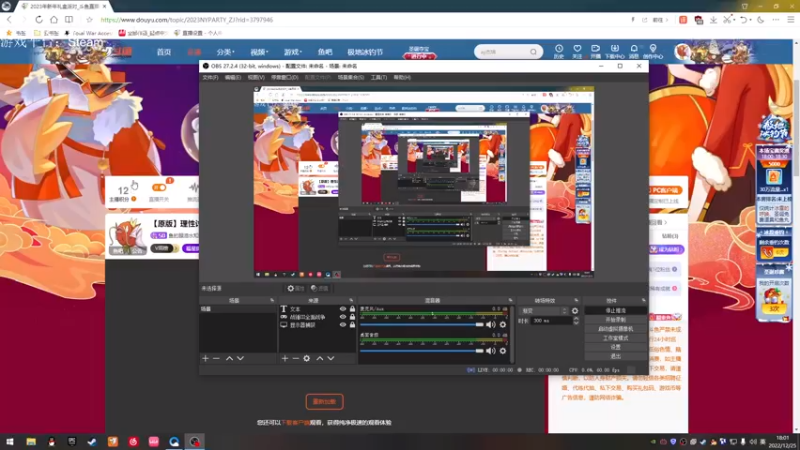Open OBS Settings button in Controls
Viewport: 800px width, 450px height.
tap(615, 347)
